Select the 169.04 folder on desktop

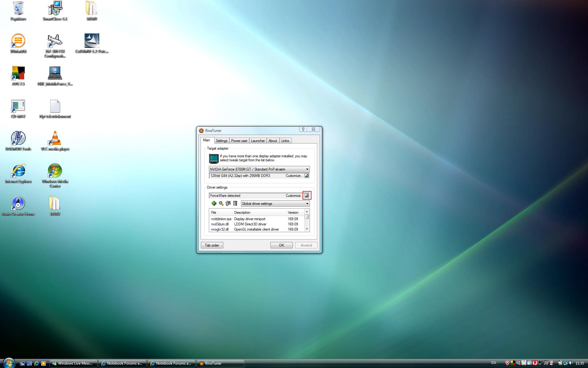tap(55, 206)
